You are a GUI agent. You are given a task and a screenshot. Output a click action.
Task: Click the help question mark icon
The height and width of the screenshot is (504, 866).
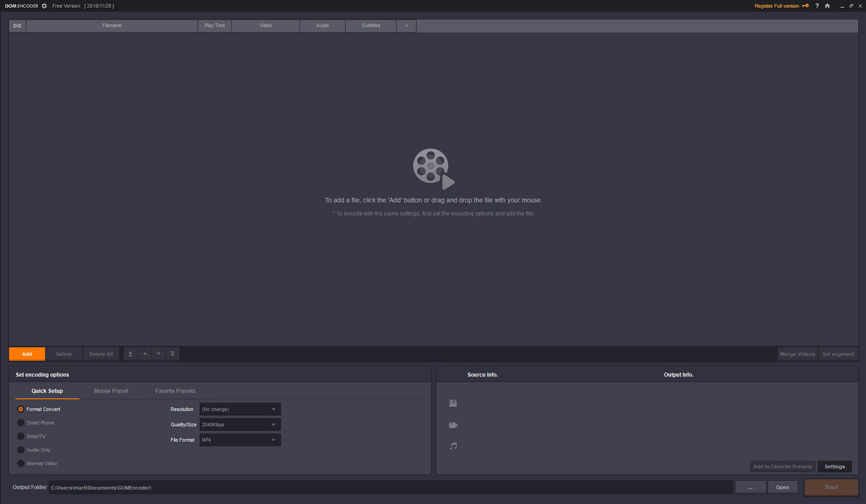pos(817,6)
